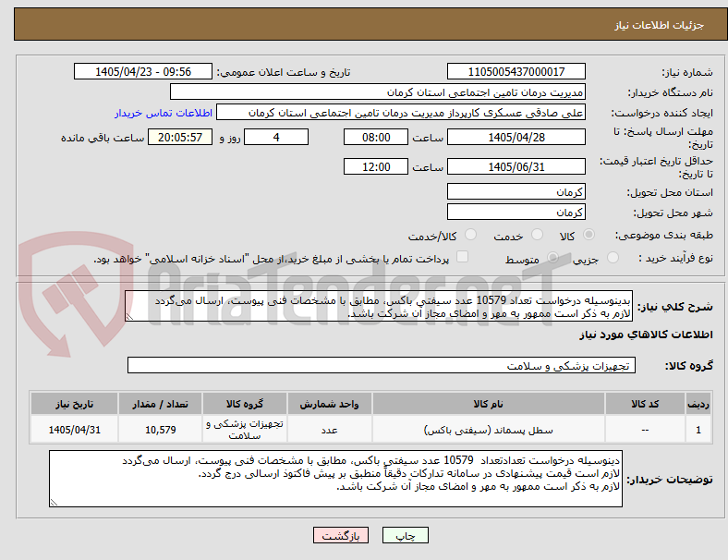Click the price validity date 1405/06/31
The image size is (728, 560).
tap(516, 166)
